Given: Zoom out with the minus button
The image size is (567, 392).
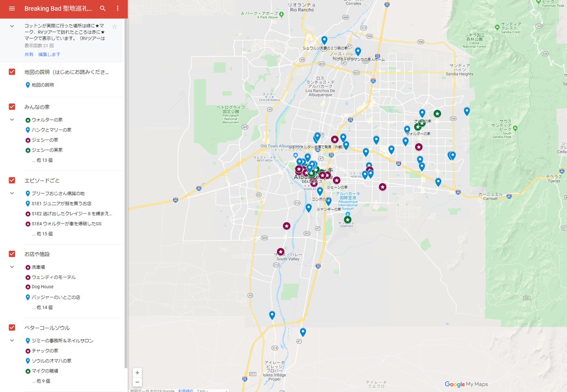Looking at the screenshot, I should [137, 382].
